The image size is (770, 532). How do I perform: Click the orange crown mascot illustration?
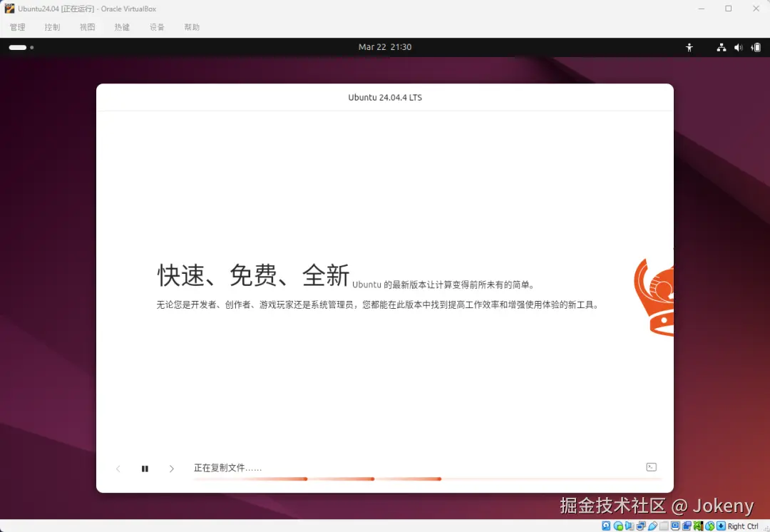coord(654,297)
